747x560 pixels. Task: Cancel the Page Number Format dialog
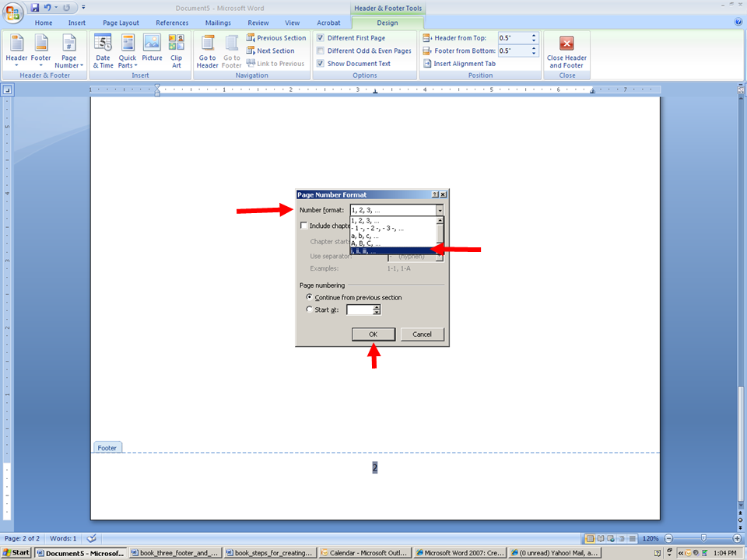[x=422, y=334]
